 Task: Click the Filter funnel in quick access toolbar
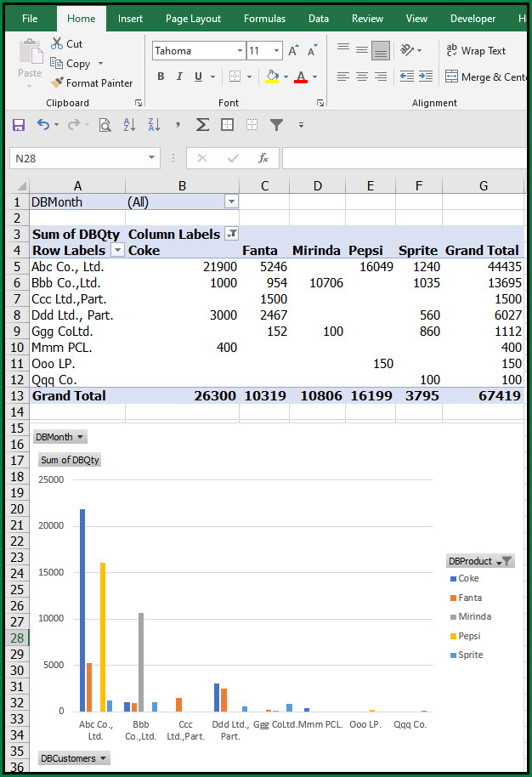[276, 125]
